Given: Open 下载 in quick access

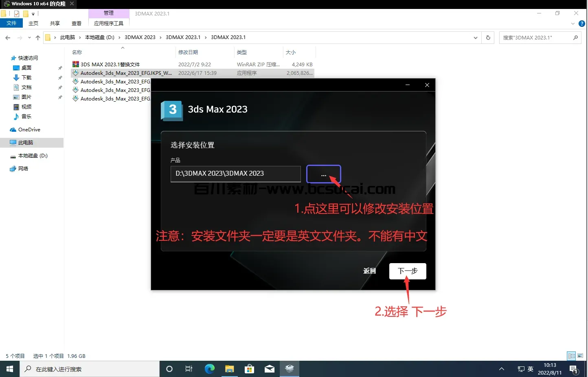Looking at the screenshot, I should tap(26, 78).
